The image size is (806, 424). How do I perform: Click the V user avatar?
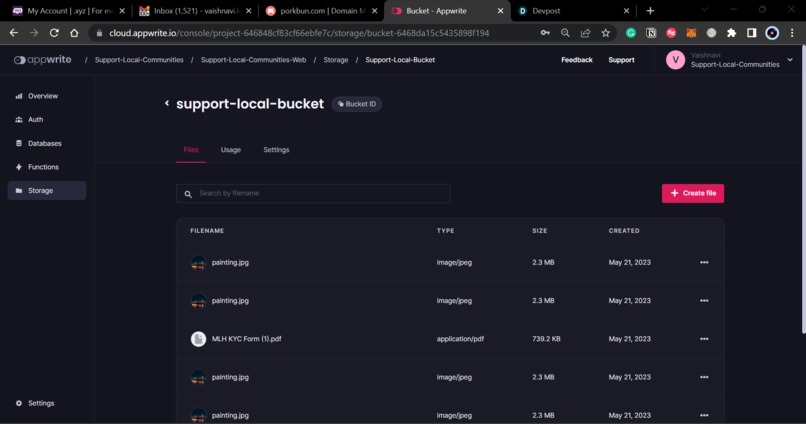pos(675,60)
